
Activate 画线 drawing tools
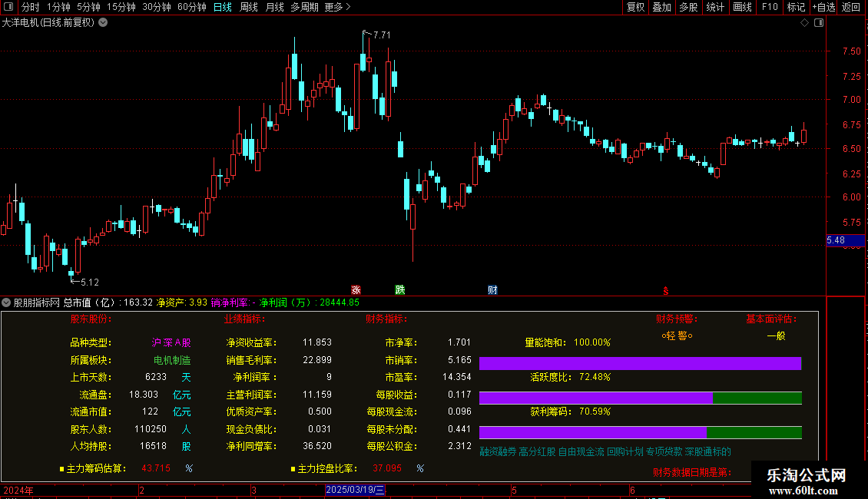coord(742,7)
